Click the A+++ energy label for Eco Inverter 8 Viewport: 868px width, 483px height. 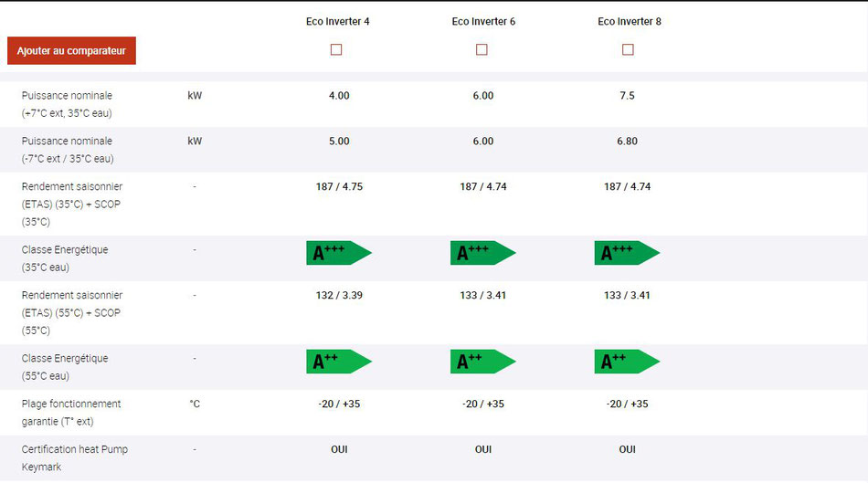click(x=627, y=253)
